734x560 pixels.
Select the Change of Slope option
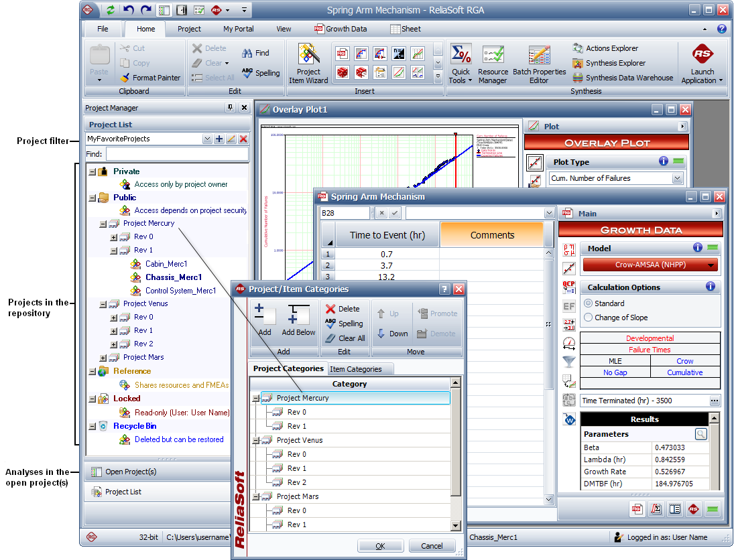589,318
